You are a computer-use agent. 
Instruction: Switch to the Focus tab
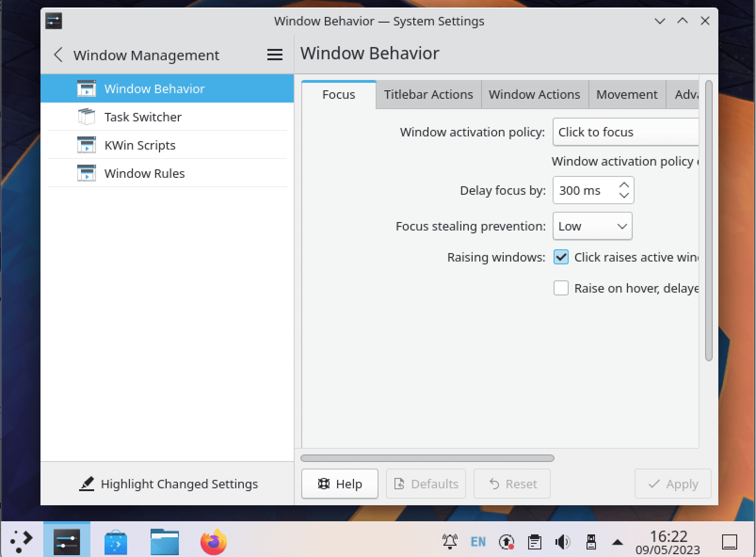(x=339, y=95)
